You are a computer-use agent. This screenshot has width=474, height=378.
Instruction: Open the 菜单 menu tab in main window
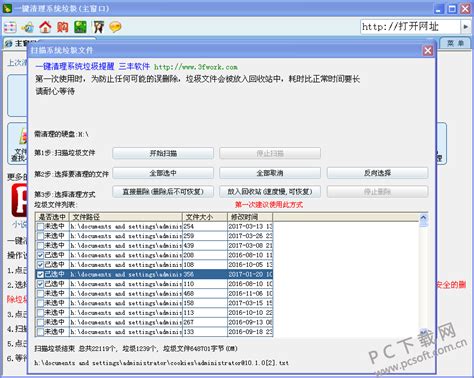[x=455, y=43]
